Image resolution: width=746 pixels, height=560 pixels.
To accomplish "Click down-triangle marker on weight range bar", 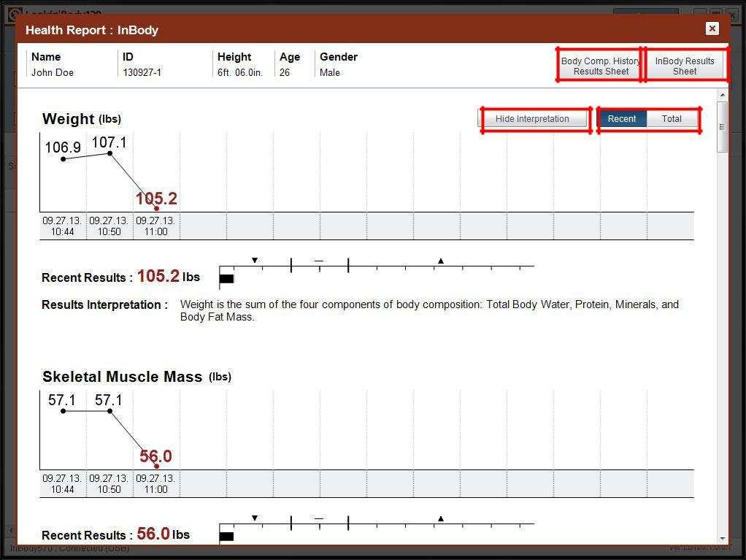I will (x=255, y=260).
